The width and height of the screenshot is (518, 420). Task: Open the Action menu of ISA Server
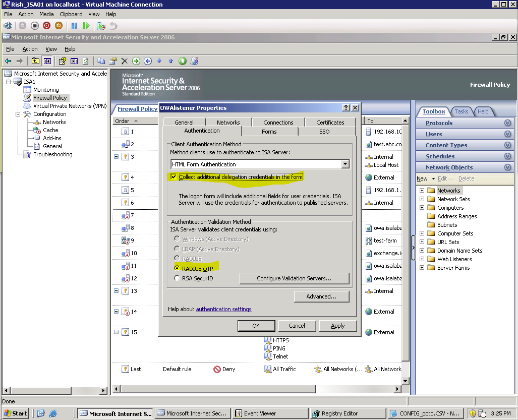pyautogui.click(x=30, y=49)
